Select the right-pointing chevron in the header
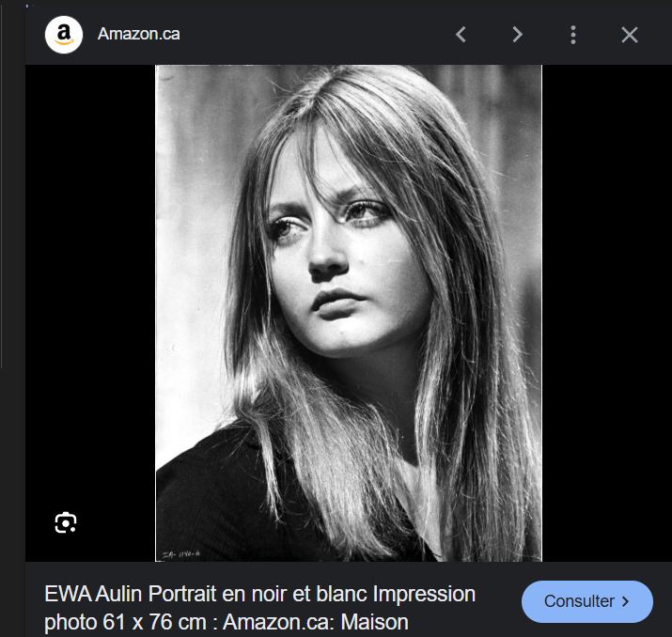 click(517, 35)
